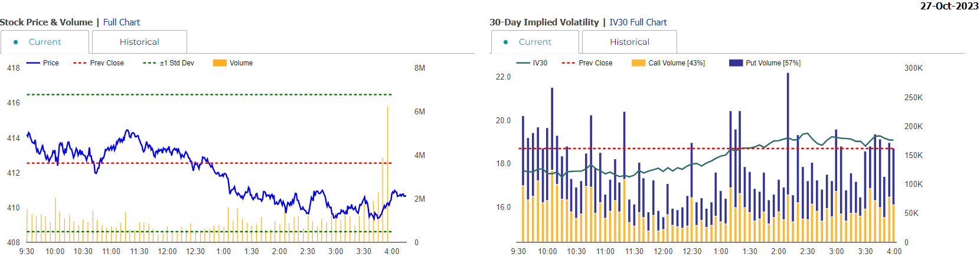Click the 30-Day Implied Volatility heading

(544, 22)
